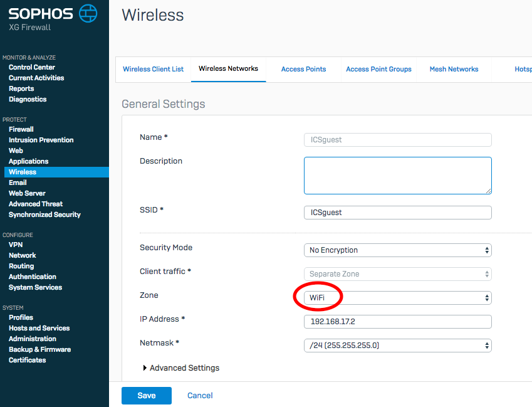This screenshot has width=532, height=407.
Task: Cancel editing the wireless network
Action: (x=200, y=395)
